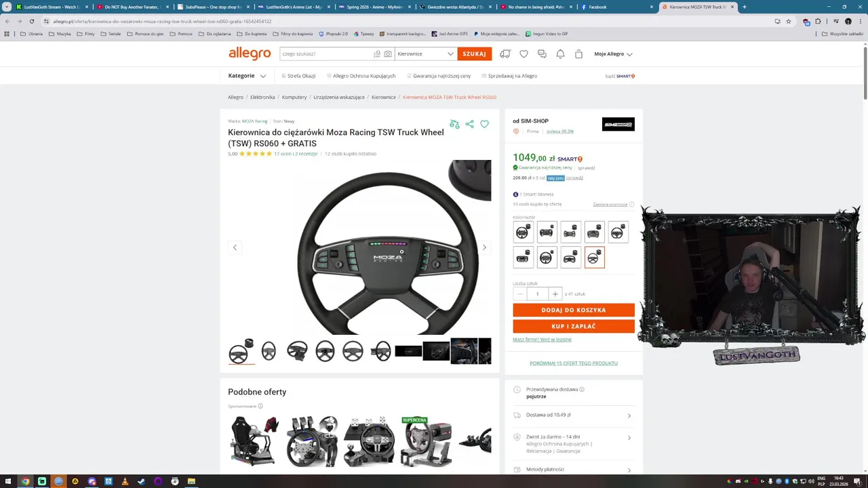Open favorites heart icon in header
This screenshot has height=488, width=868.
(524, 54)
